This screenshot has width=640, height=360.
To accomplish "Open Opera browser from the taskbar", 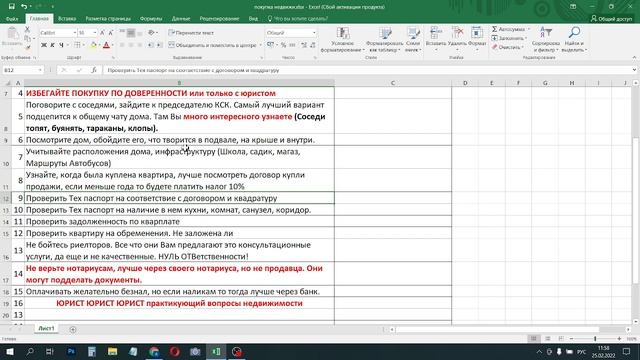I will coord(175,351).
